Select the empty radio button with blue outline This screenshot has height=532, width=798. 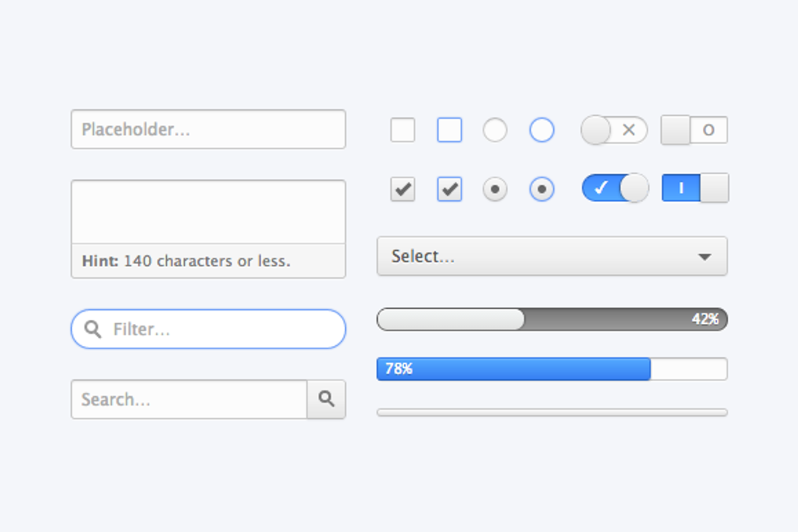[x=541, y=130]
